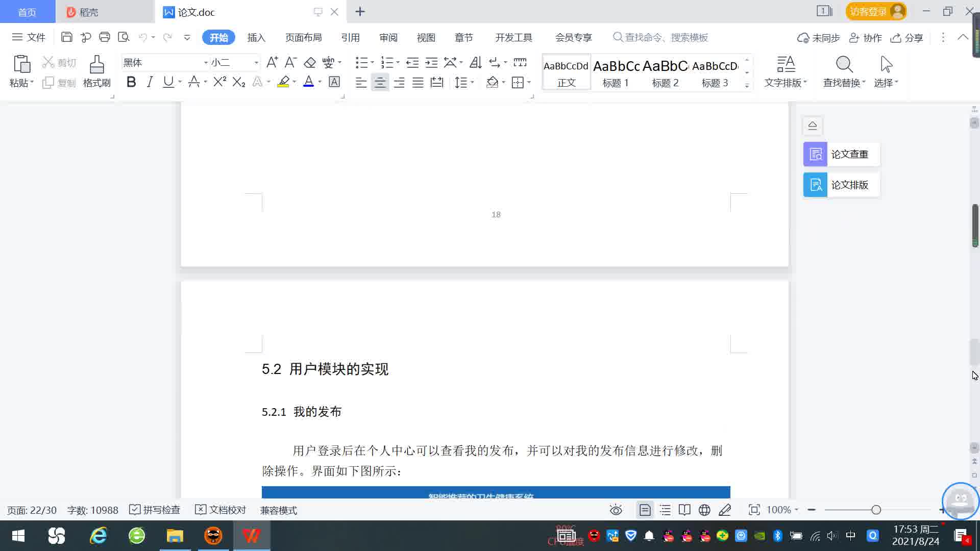This screenshot has width=980, height=551.
Task: Click 访客登录 (guest login) button
Action: [876, 11]
